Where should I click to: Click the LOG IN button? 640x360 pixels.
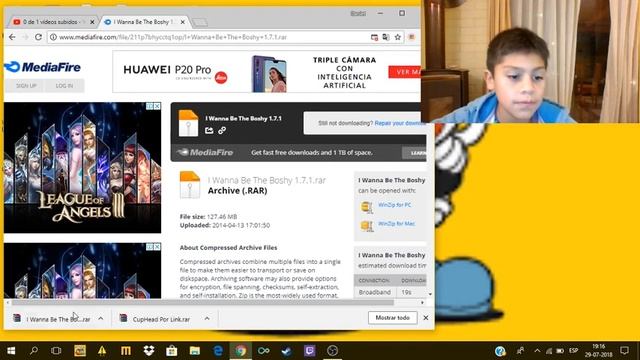[64, 86]
